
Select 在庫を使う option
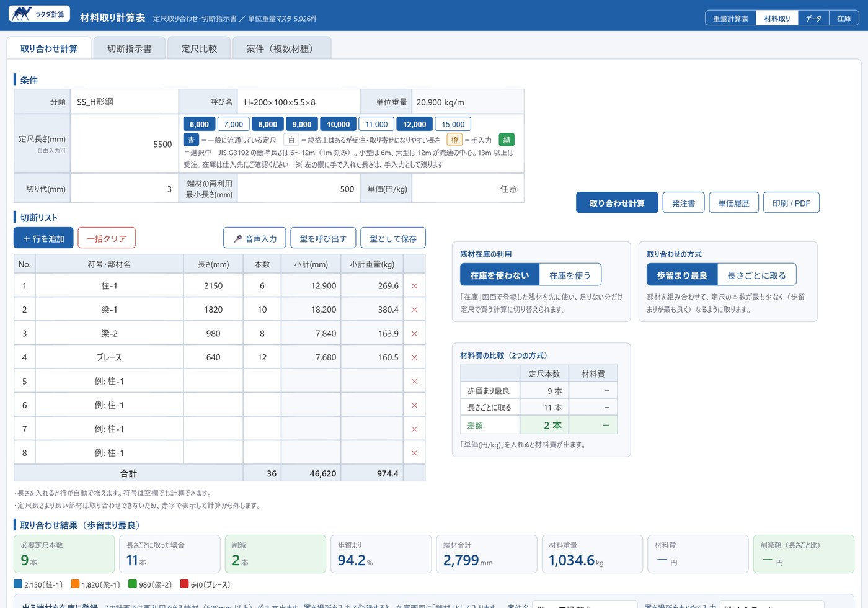570,275
